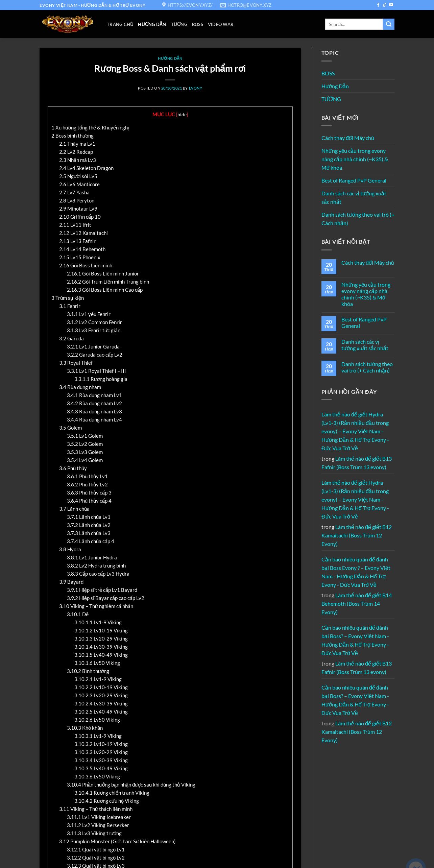Jump to 3.10.1 Dễ
The image size is (434, 868).
[x=78, y=614]
